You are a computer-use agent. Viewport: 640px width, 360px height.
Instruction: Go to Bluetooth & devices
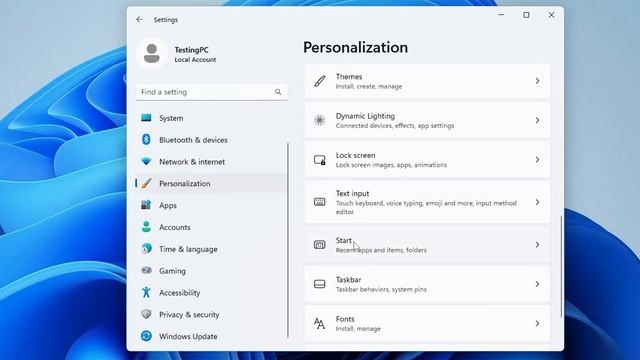[x=211, y=140]
